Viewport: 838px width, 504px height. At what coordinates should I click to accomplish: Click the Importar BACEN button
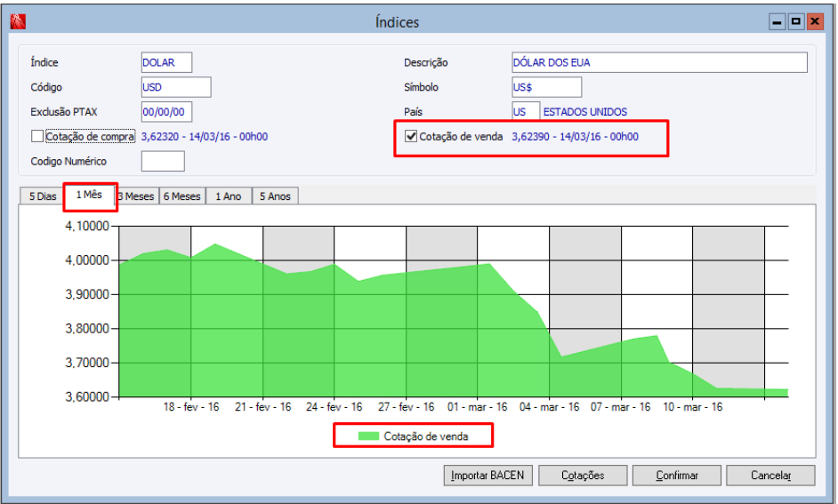487,476
